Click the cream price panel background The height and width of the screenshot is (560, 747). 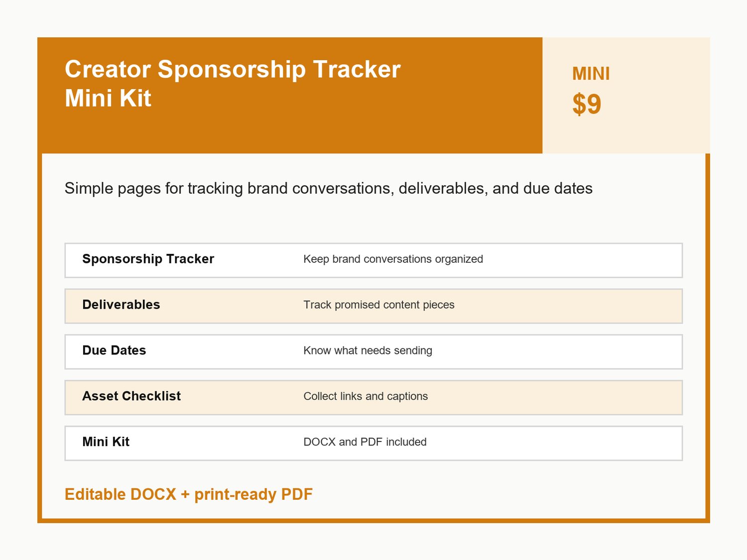pos(626,95)
